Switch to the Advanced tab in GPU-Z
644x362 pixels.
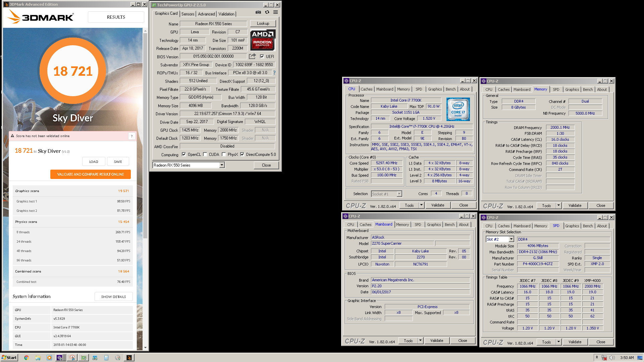(206, 14)
